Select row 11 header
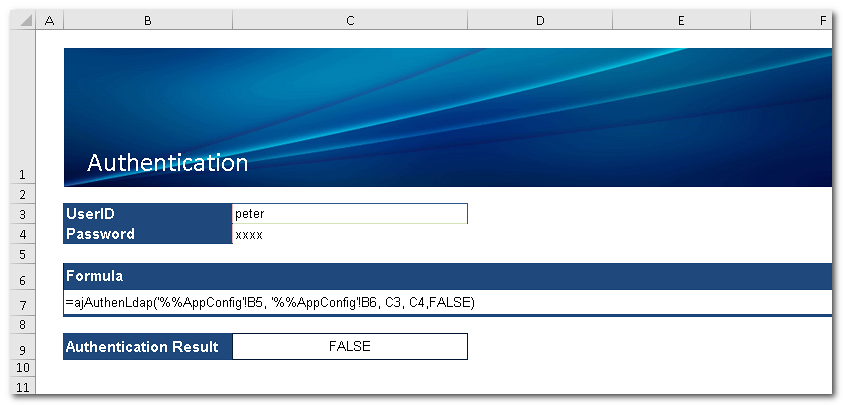Screen dimensions: 843x405 click(x=24, y=386)
